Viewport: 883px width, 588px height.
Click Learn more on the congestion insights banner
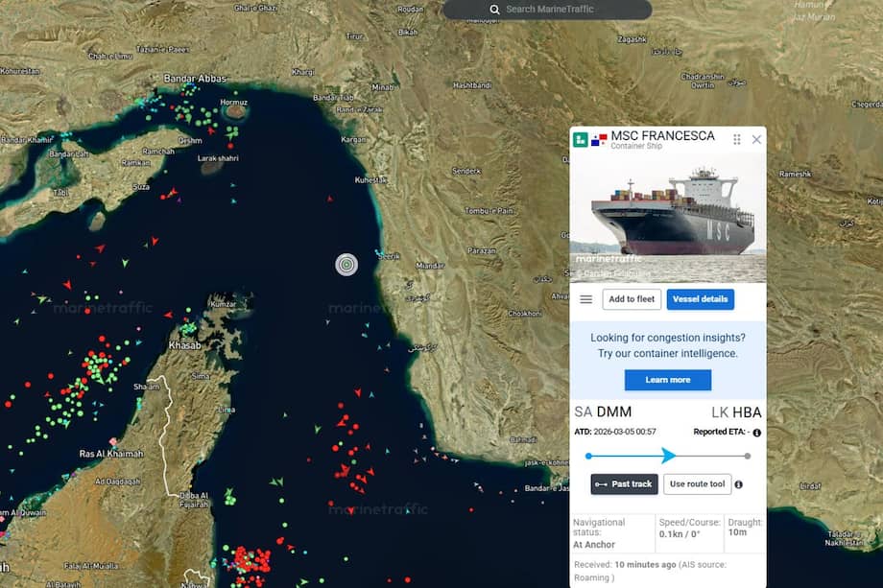[x=668, y=380]
